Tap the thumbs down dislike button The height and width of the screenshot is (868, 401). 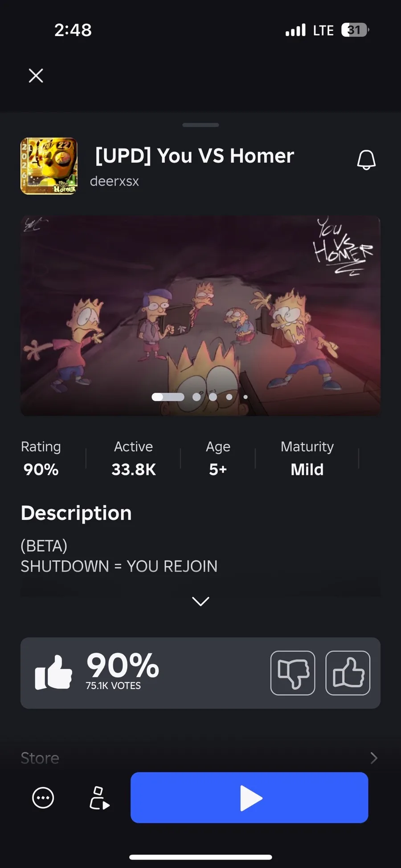tap(293, 673)
